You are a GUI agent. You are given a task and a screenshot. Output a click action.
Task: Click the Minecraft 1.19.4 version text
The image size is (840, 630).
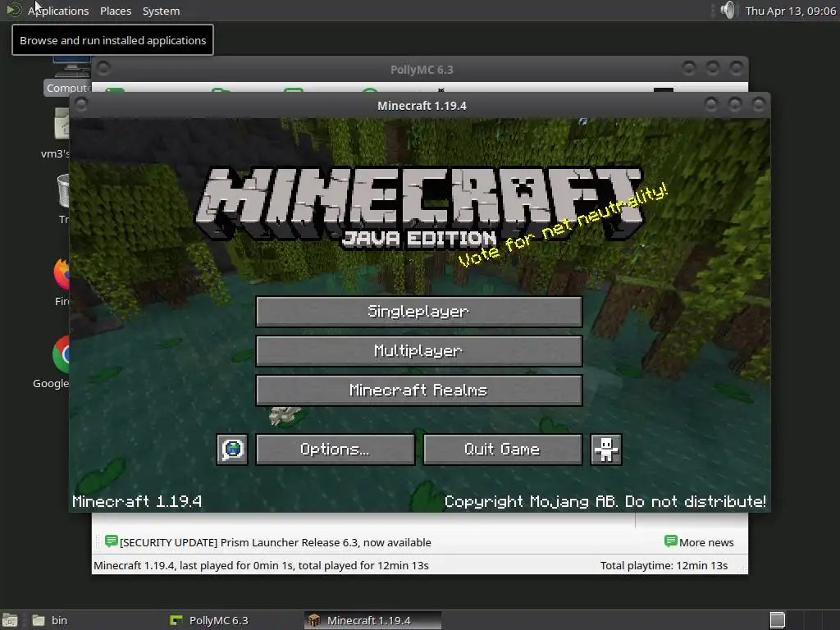click(x=137, y=501)
